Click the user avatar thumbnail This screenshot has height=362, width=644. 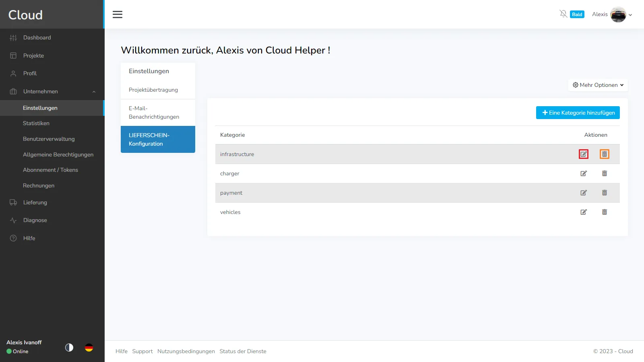(x=618, y=15)
